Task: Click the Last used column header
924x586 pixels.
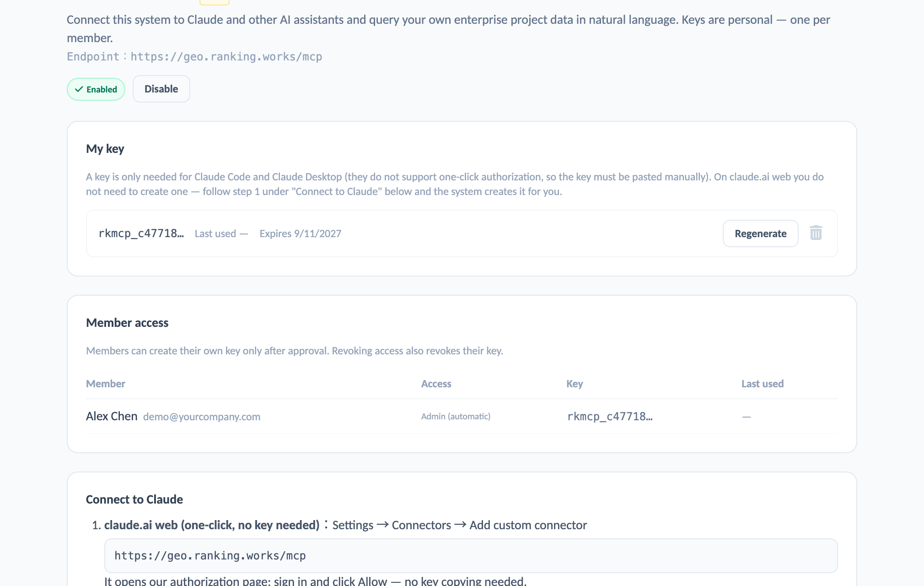Action: (x=763, y=384)
